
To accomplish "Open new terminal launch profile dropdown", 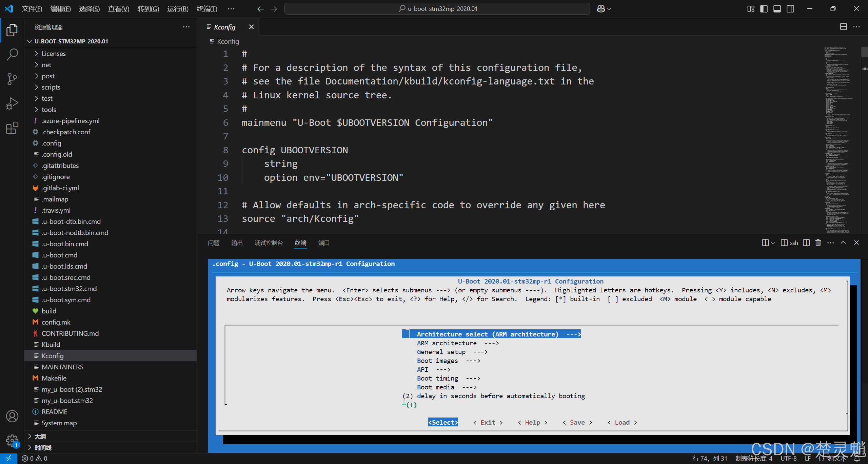I will coord(773,243).
